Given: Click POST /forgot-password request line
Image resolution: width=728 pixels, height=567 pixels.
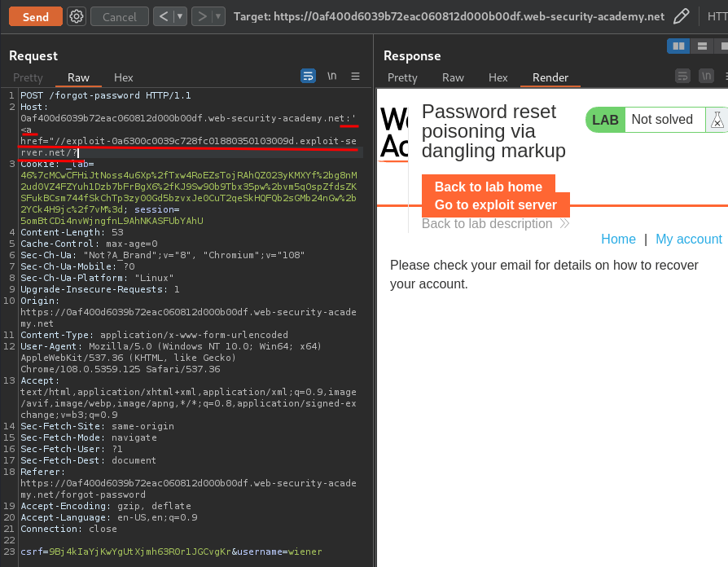Looking at the screenshot, I should pos(106,95).
